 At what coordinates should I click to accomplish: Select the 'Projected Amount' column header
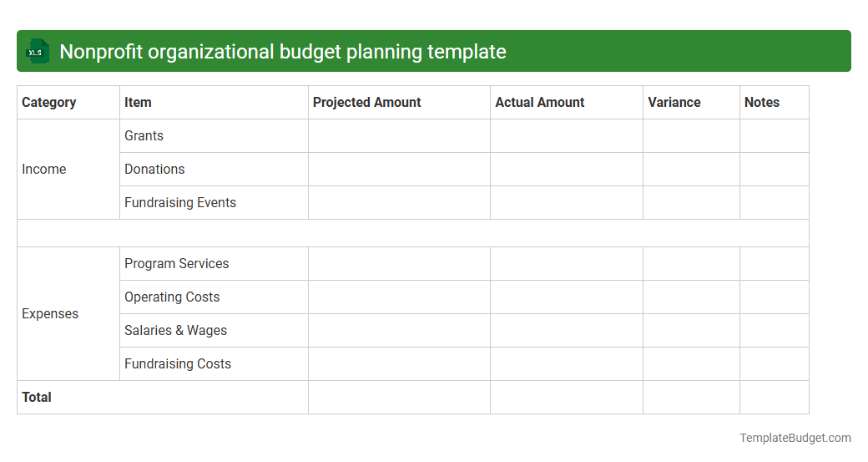pos(399,103)
